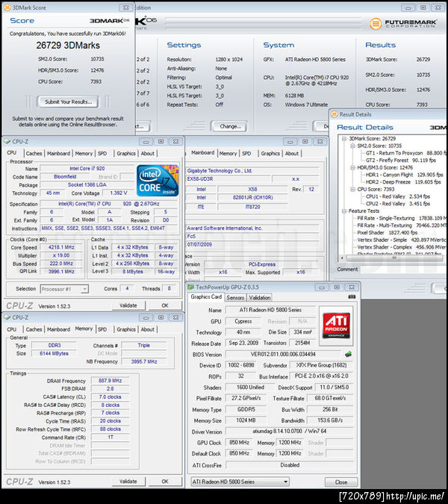Image resolution: width=448 pixels, height=504 pixels.
Task: Open Caches tab in CPU-Z processor window
Action: 34,154
